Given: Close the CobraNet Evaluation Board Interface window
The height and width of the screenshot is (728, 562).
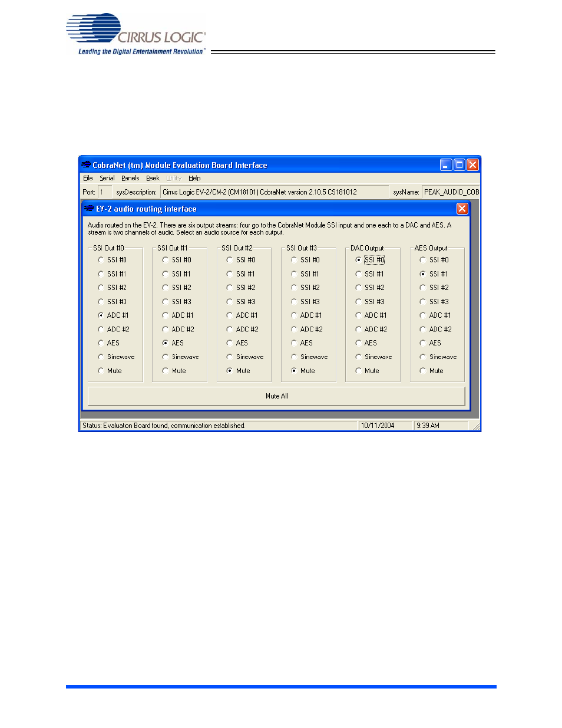Looking at the screenshot, I should [473, 165].
